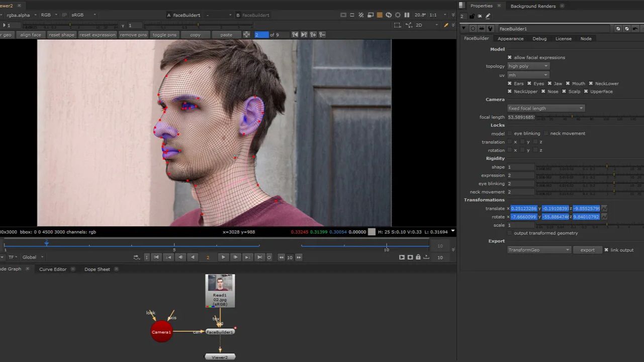Image resolution: width=644 pixels, height=362 pixels.
Task: Enable the eye blinking lock
Action: point(510,134)
